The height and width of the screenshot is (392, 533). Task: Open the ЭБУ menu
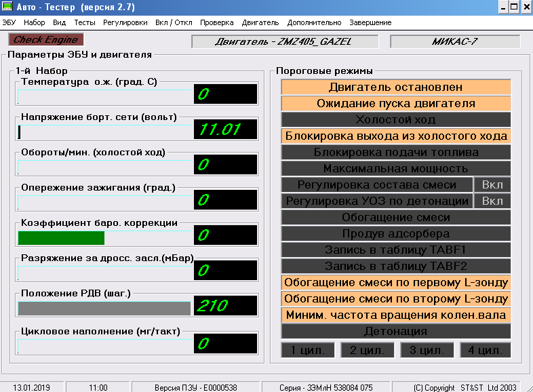(x=9, y=22)
